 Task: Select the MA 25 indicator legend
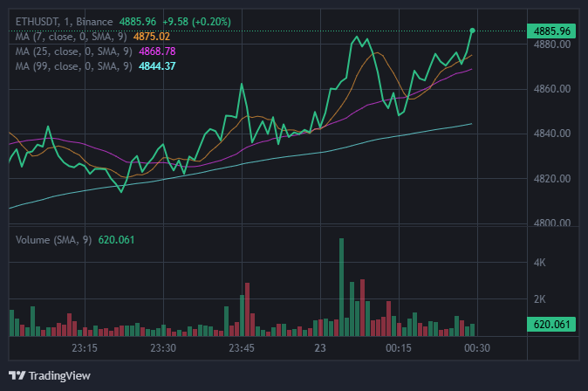(x=74, y=51)
